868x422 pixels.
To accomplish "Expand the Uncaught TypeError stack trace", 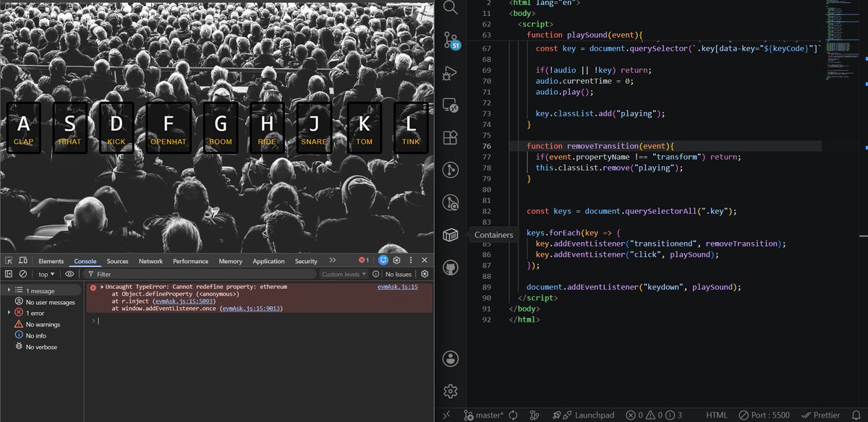I will [102, 287].
